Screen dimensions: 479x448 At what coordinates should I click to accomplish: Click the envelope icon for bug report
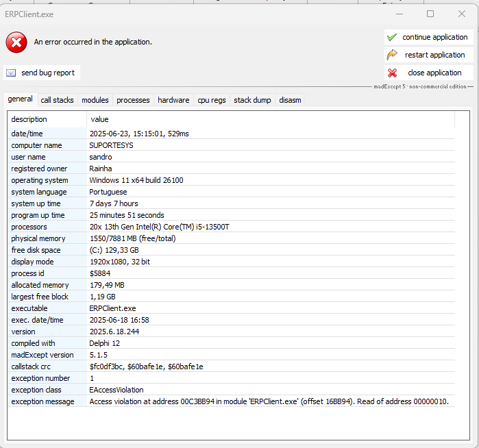pyautogui.click(x=11, y=73)
